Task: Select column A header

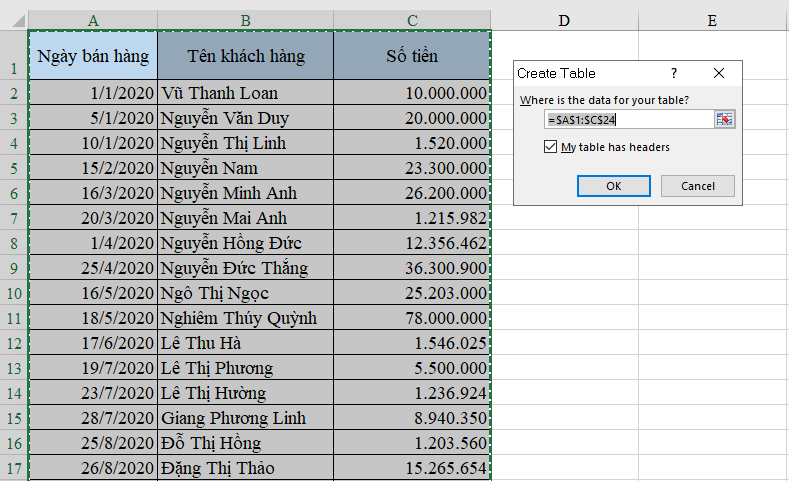Action: [x=93, y=19]
